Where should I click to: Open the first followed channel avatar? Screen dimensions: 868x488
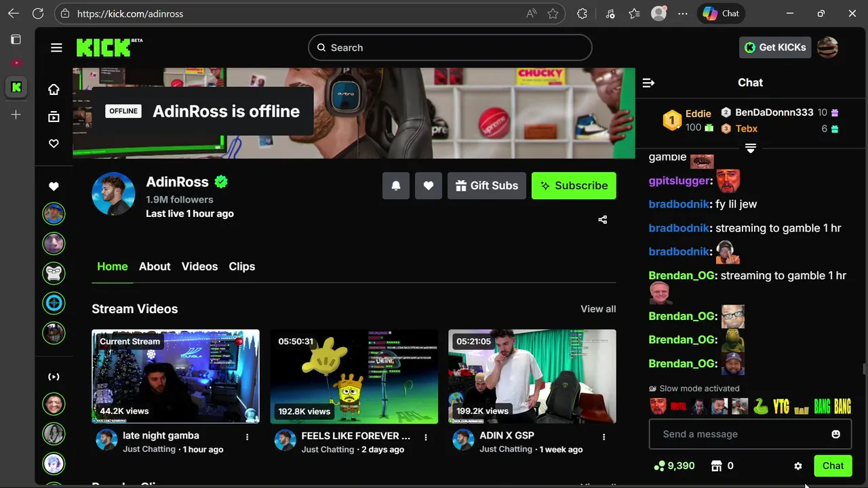pyautogui.click(x=54, y=213)
